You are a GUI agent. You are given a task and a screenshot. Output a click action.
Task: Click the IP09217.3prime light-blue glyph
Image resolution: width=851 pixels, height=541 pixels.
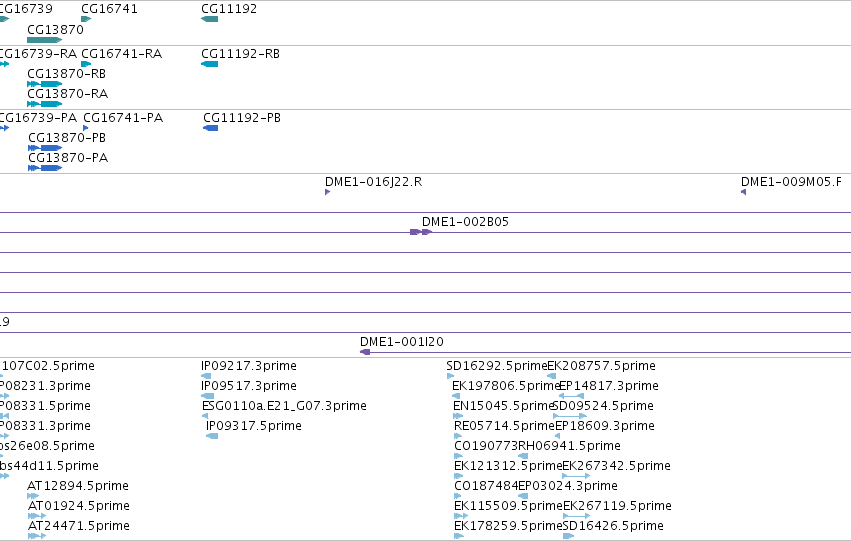coord(206,376)
